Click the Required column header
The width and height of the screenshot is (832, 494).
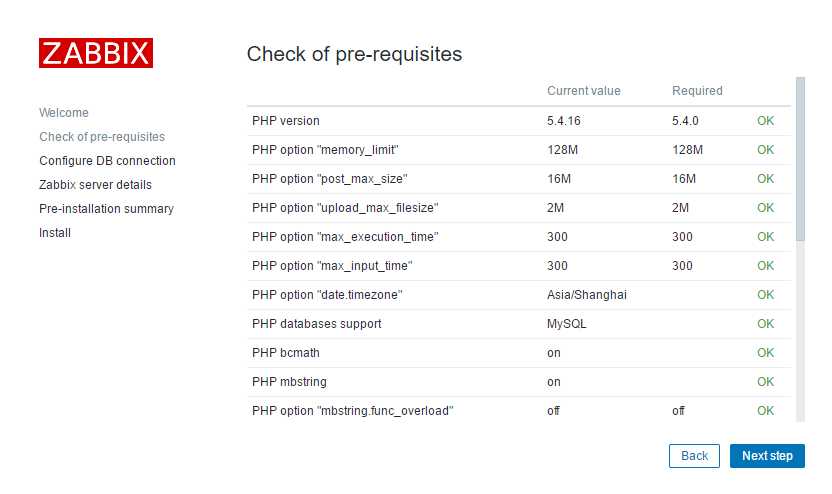click(x=697, y=91)
